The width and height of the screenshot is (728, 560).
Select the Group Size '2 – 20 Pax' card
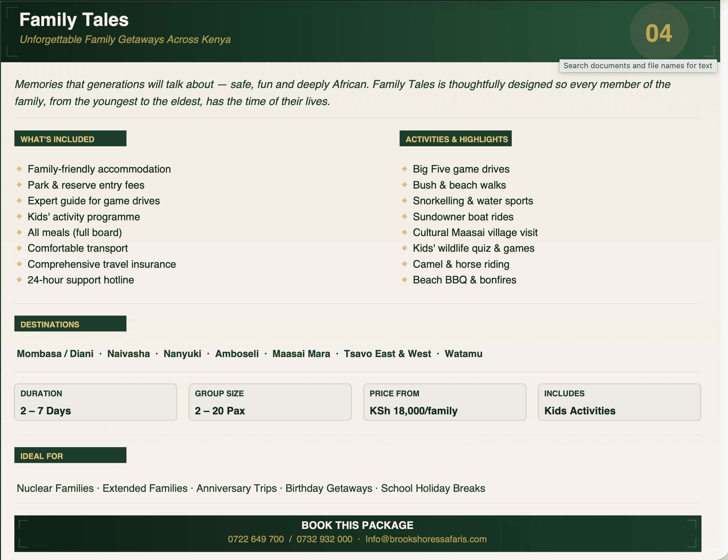point(270,402)
